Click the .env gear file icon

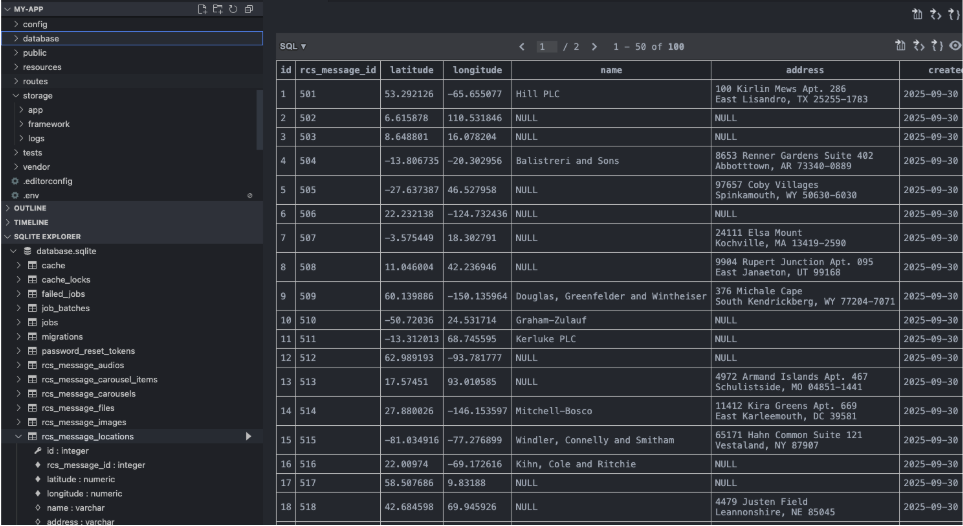[15, 195]
